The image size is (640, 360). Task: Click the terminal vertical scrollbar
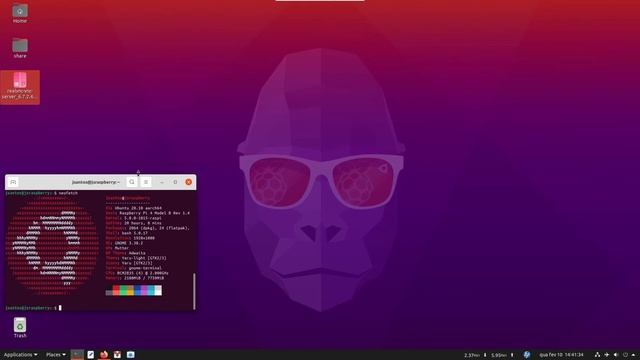[194, 291]
